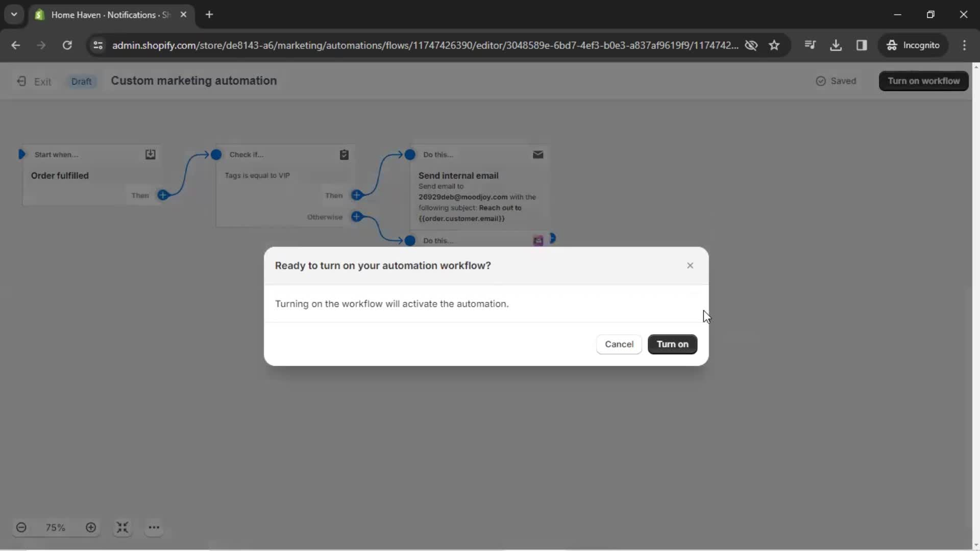This screenshot has width=980, height=551.
Task: Open the Draft status dropdown label
Action: [82, 81]
